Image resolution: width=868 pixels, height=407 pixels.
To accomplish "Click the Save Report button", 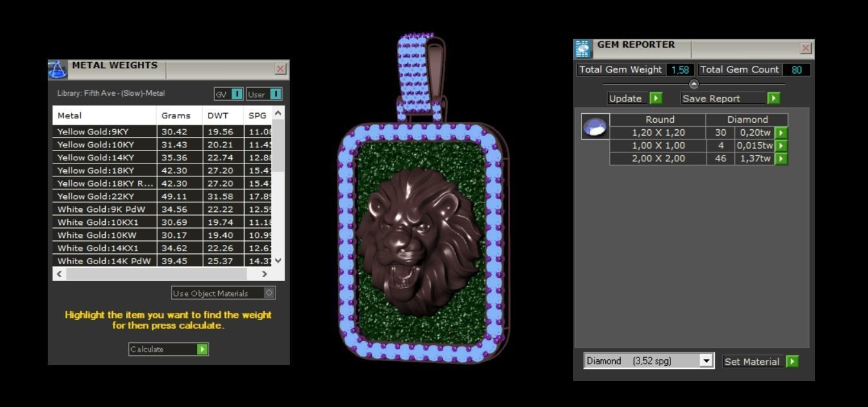I will coord(731,98).
